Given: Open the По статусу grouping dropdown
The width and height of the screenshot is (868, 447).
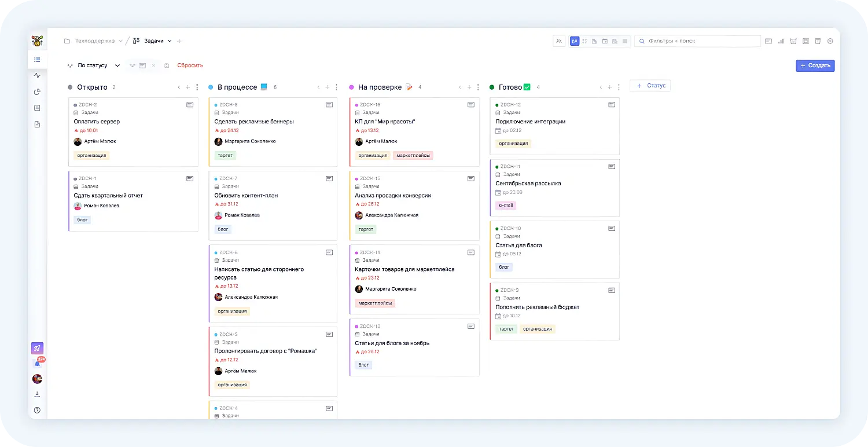Looking at the screenshot, I should coord(94,65).
